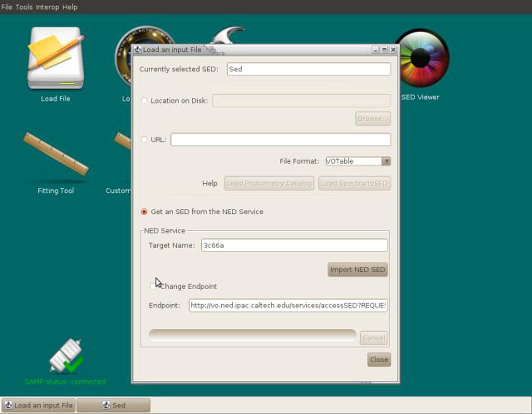Screen dimensions: 532x414
Task: Click the partially hidden round seal icon
Action: pyautogui.click(x=123, y=56)
